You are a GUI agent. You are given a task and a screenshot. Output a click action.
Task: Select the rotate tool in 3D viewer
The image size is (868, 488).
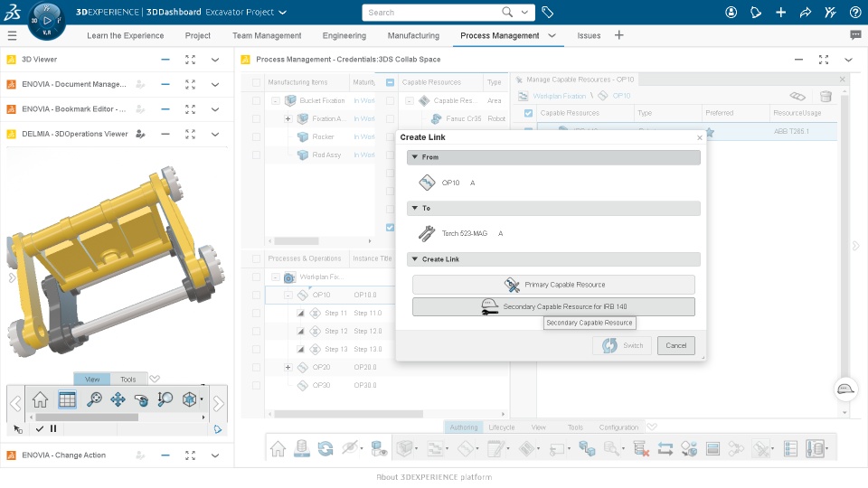(x=142, y=399)
